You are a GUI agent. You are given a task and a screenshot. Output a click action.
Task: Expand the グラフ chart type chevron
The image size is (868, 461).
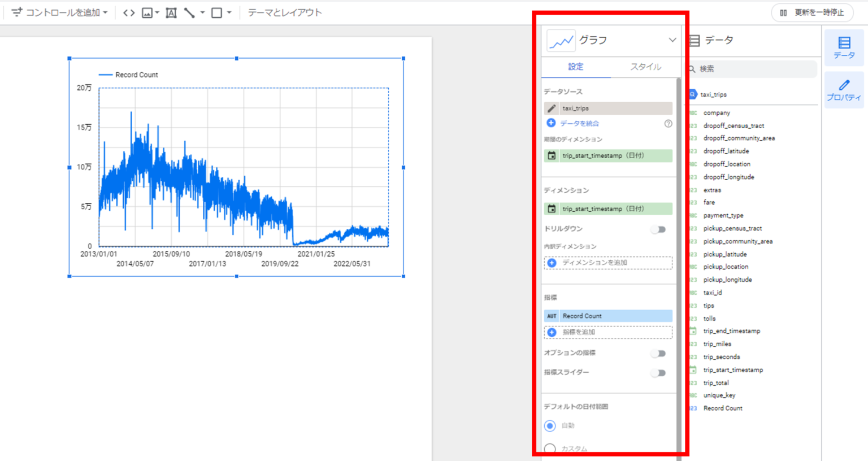[x=672, y=40]
